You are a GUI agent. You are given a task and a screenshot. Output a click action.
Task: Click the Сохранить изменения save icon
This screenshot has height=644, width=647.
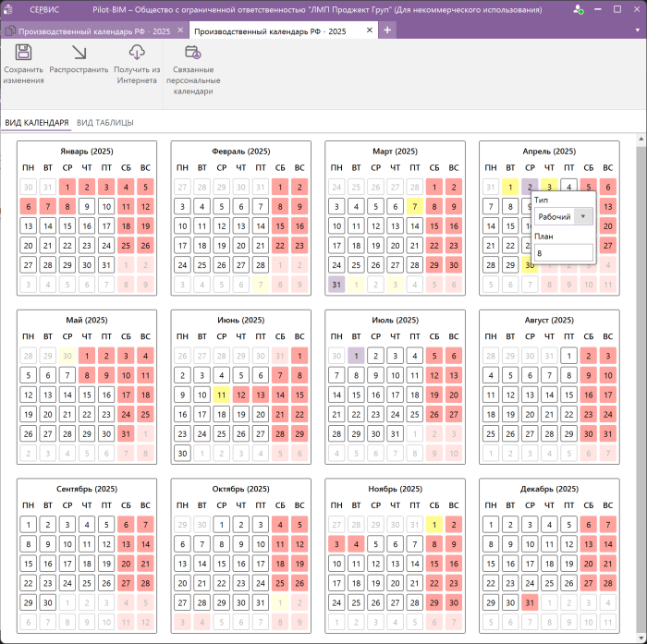(23, 54)
